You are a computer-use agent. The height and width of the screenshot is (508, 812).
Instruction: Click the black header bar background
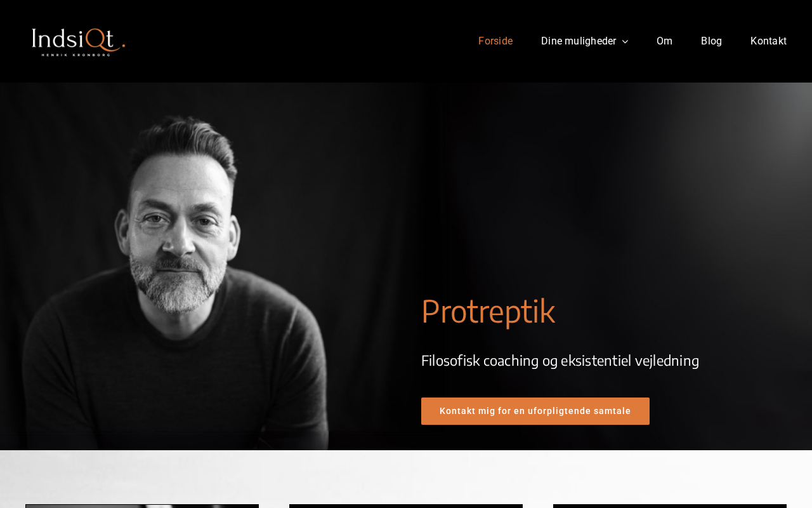298,41
